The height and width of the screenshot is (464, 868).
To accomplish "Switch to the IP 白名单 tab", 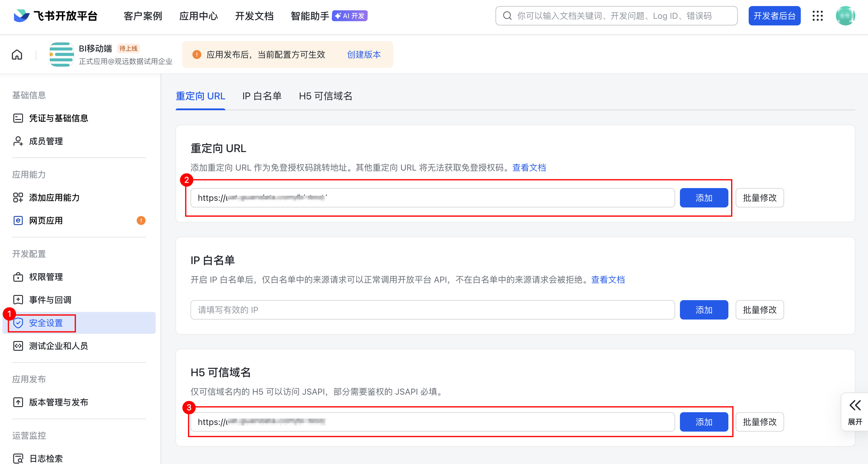I will pos(262,96).
